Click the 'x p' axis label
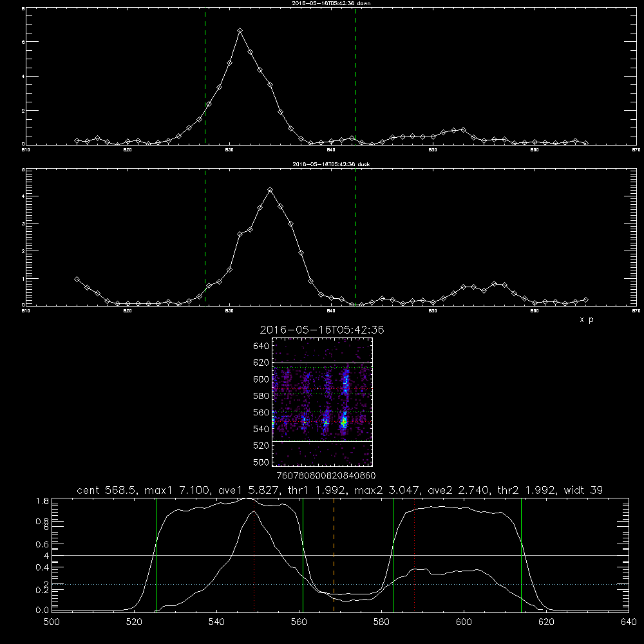Image resolution: width=644 pixels, height=644 pixels. 587,319
